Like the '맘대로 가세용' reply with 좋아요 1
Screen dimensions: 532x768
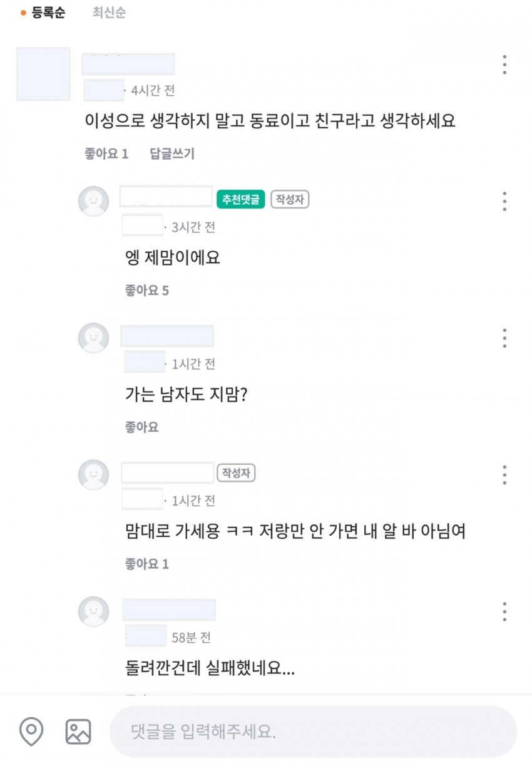(x=147, y=564)
